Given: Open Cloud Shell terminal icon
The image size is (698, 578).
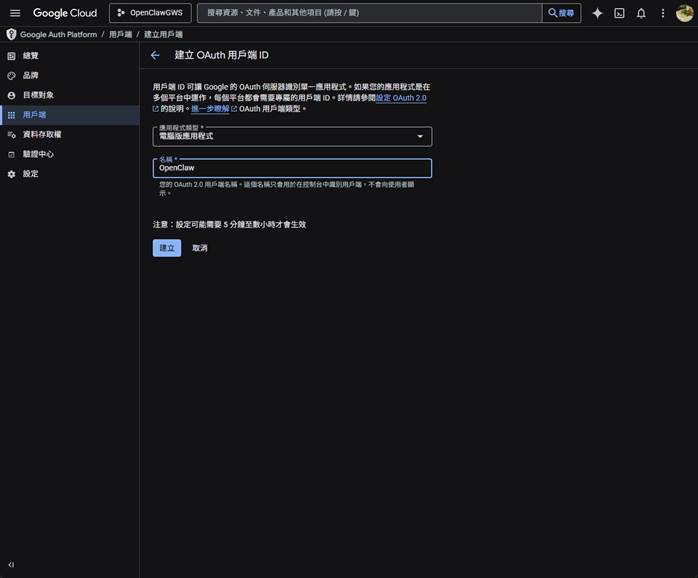Looking at the screenshot, I should tap(619, 13).
